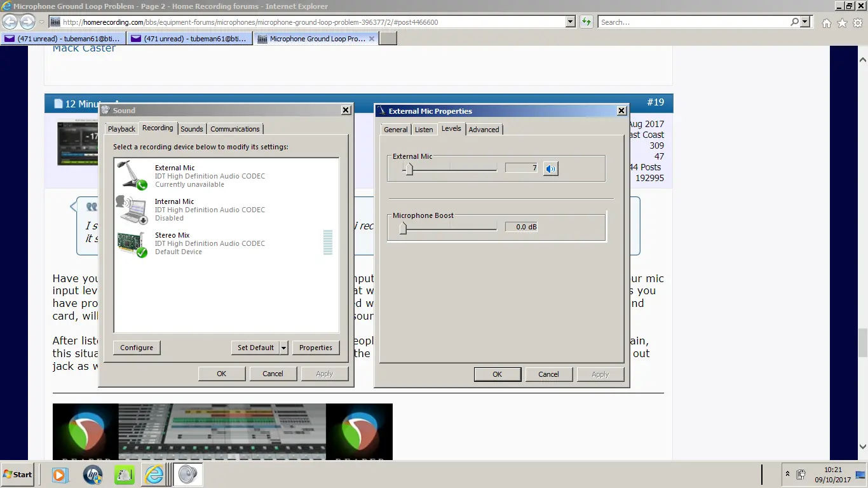Open the IE Home page icon
The width and height of the screenshot is (868, 488).
tap(826, 23)
